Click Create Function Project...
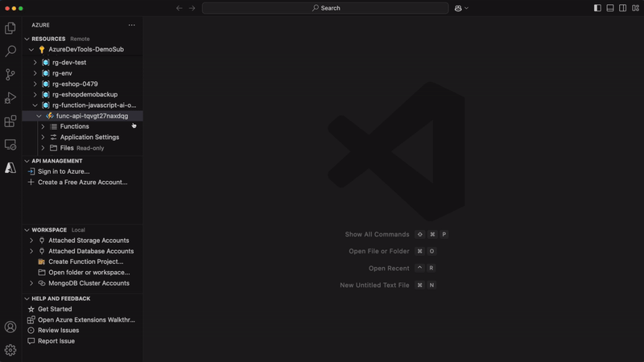The width and height of the screenshot is (644, 362). point(86,261)
